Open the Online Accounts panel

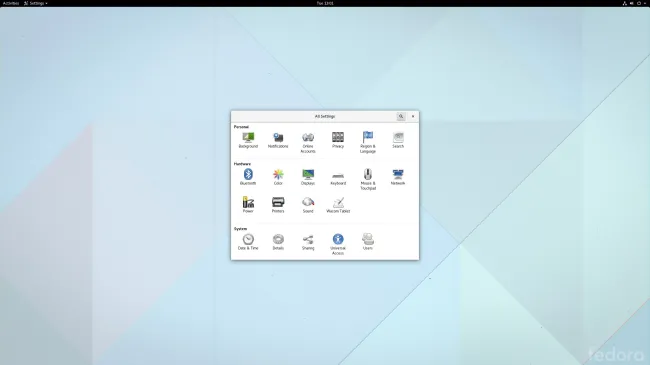click(308, 143)
